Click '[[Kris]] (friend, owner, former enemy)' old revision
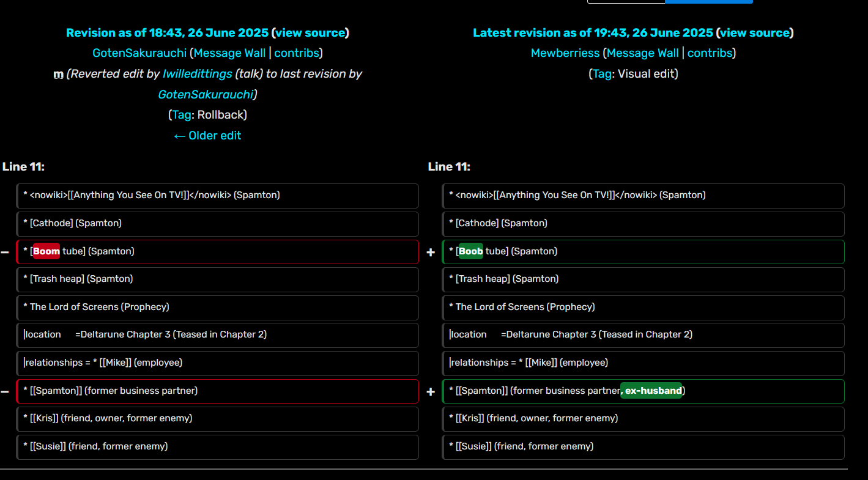The width and height of the screenshot is (868, 480). pos(218,419)
